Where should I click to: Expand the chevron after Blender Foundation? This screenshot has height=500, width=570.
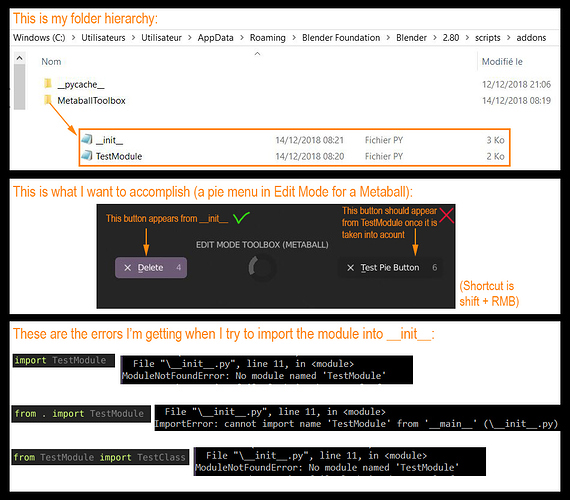pos(388,38)
